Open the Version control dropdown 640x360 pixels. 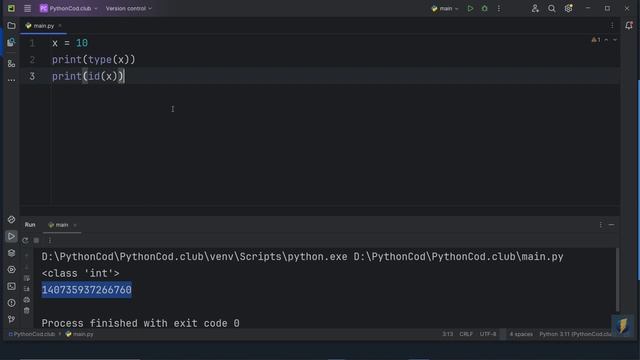coord(129,8)
